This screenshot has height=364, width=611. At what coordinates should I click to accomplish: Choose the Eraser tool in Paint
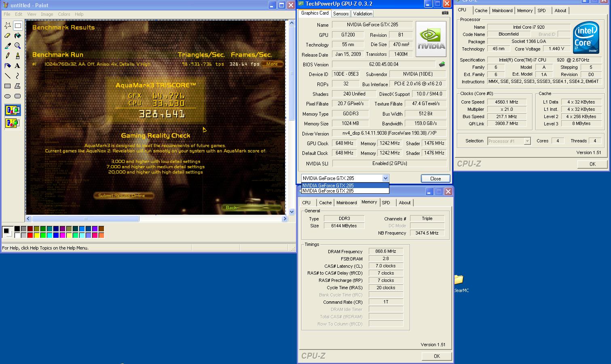(x=8, y=36)
